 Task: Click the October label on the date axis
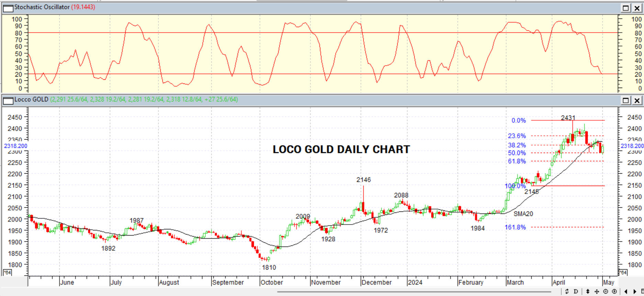click(272, 283)
